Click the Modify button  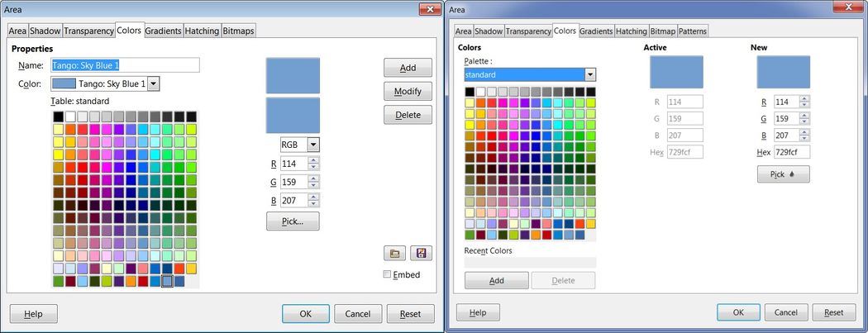coord(408,91)
